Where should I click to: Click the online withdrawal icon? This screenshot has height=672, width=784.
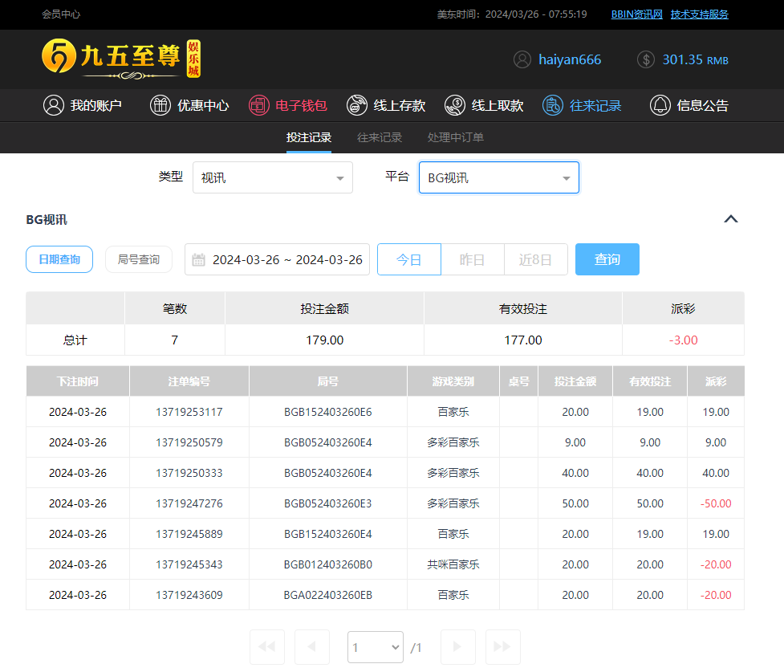point(455,105)
